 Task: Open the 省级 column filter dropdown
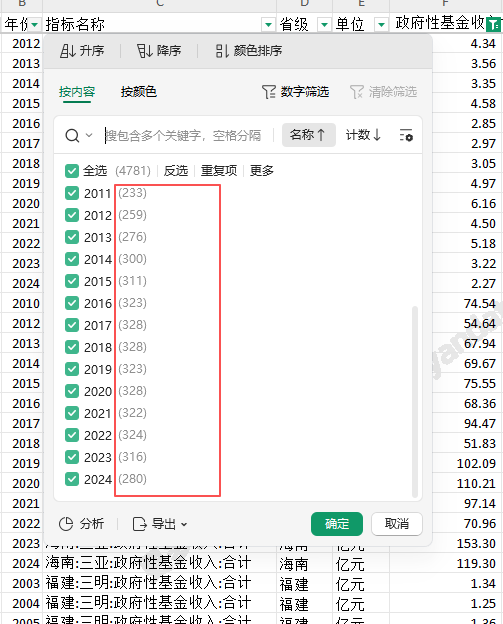click(325, 25)
